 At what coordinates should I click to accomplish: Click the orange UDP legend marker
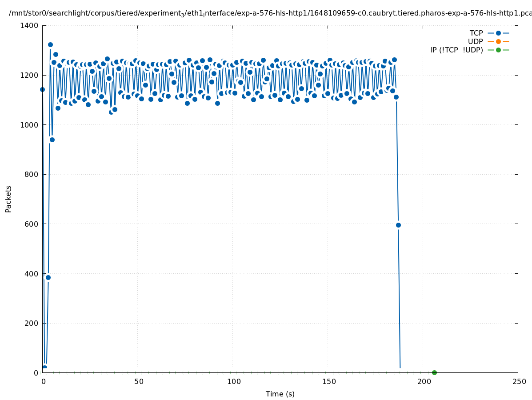point(498,42)
